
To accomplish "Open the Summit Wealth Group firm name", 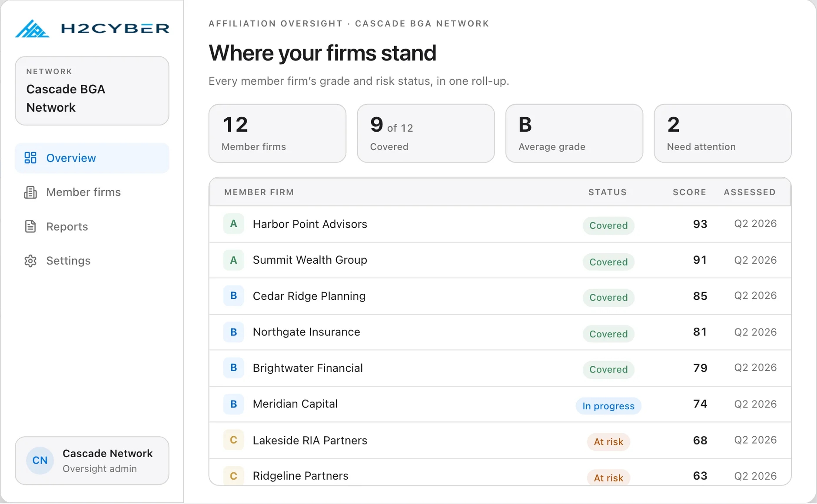I will 310,260.
